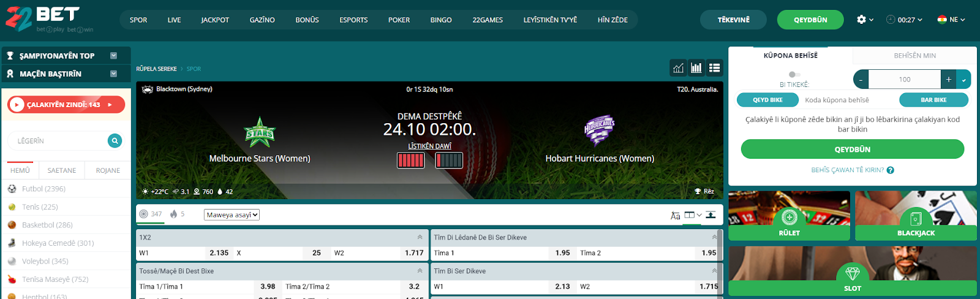Viewport: 980px width, 299px height.
Task: Click the 22BET logo
Action: 49,18
